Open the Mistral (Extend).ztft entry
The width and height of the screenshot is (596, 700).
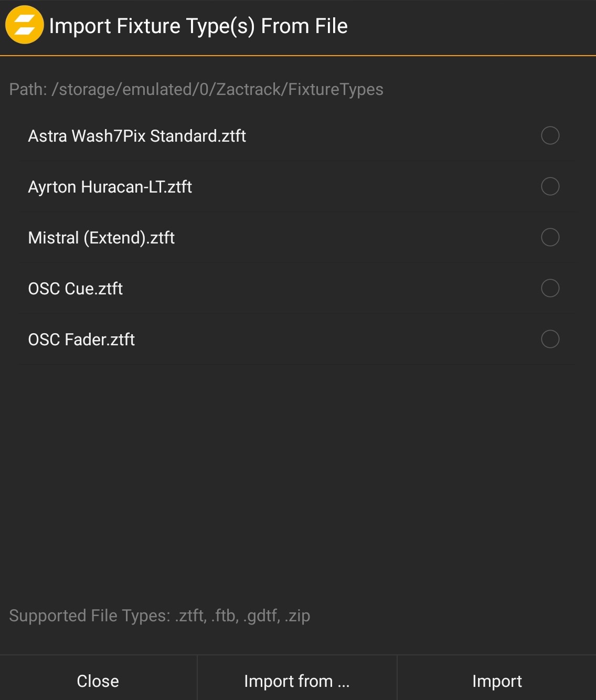coord(102,238)
